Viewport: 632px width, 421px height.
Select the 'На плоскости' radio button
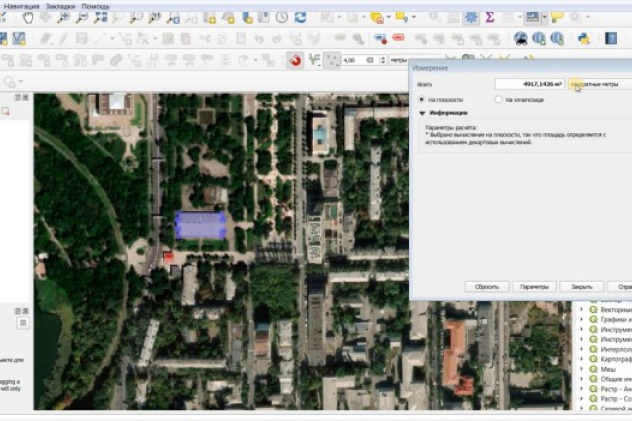tap(422, 100)
